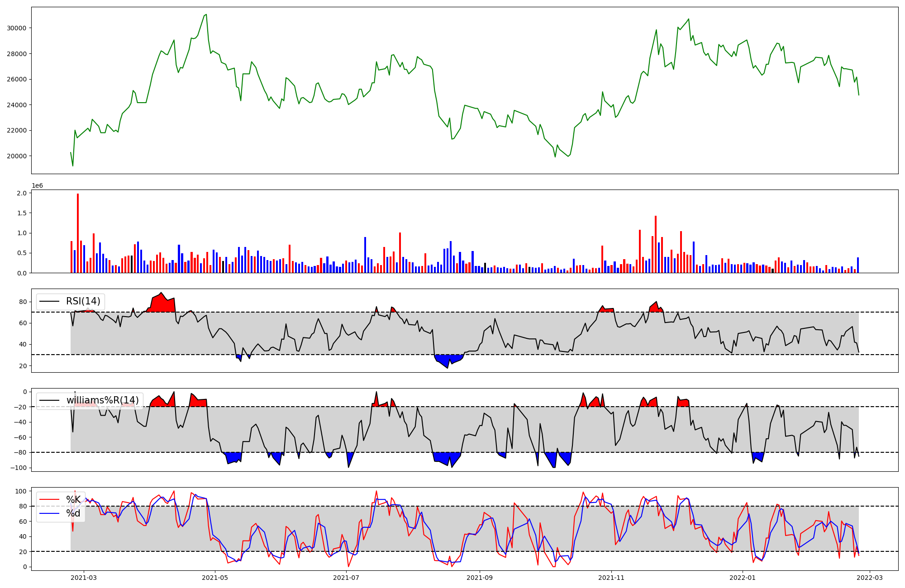Click the 2021-03 x-axis date label
The image size is (905, 588).
click(x=84, y=577)
